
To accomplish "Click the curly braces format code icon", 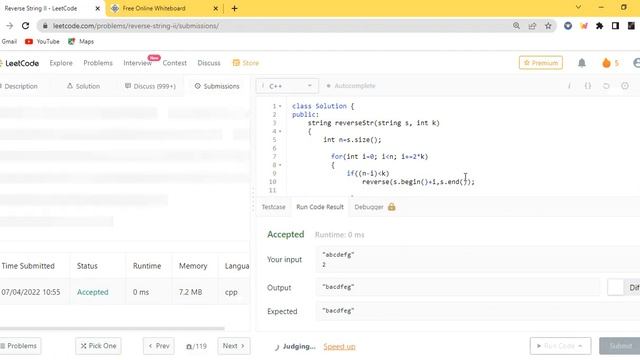I will [x=588, y=86].
